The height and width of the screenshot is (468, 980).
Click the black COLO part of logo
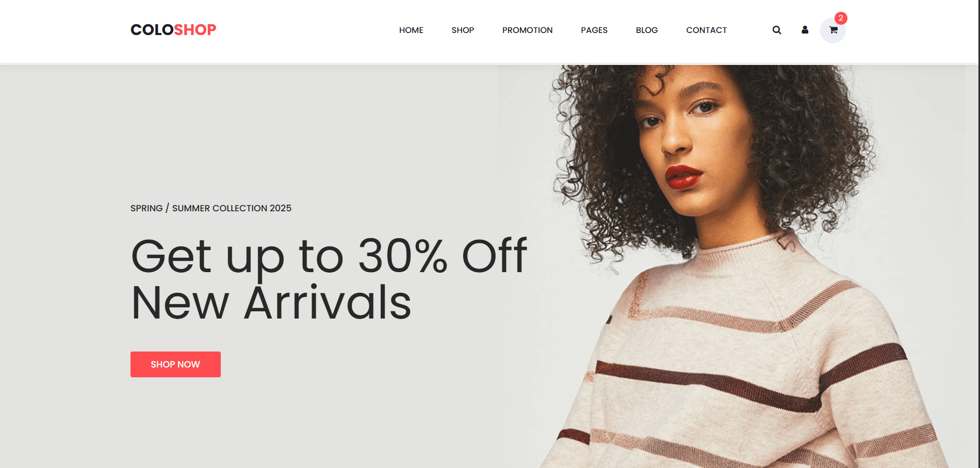(152, 30)
